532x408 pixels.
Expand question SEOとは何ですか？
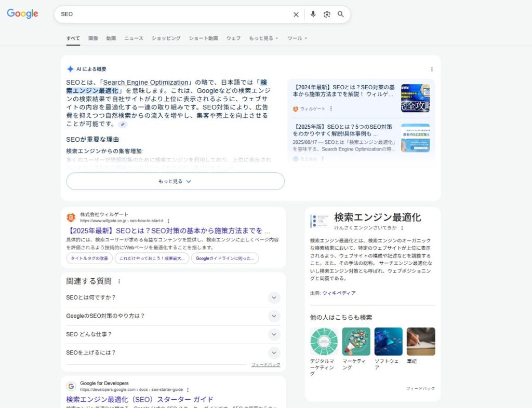coord(274,298)
